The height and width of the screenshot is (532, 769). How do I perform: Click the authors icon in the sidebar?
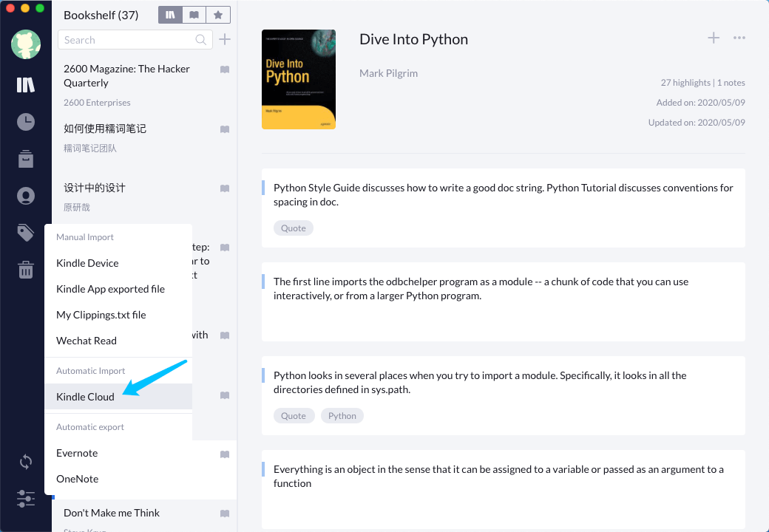25,195
